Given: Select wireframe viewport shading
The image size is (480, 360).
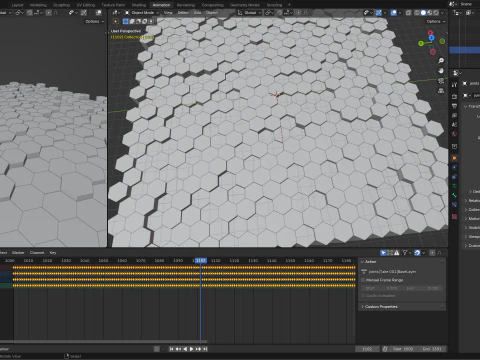Looking at the screenshot, I should (417, 13).
